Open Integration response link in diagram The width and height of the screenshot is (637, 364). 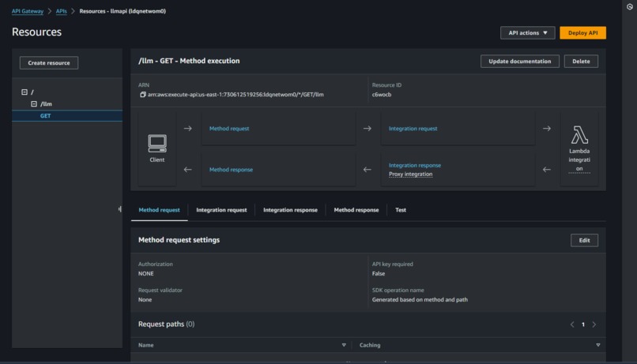point(415,165)
